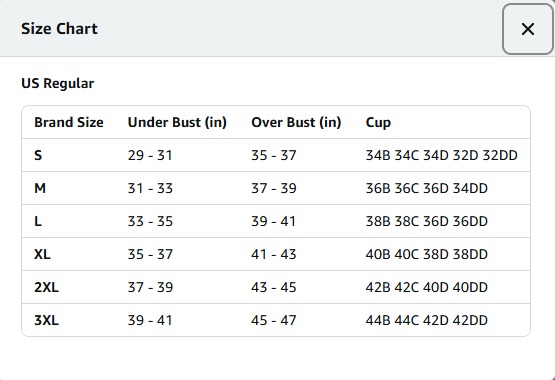Click the 37 - 39 over bust value
Viewport: 555px width, 380px height.
(274, 188)
